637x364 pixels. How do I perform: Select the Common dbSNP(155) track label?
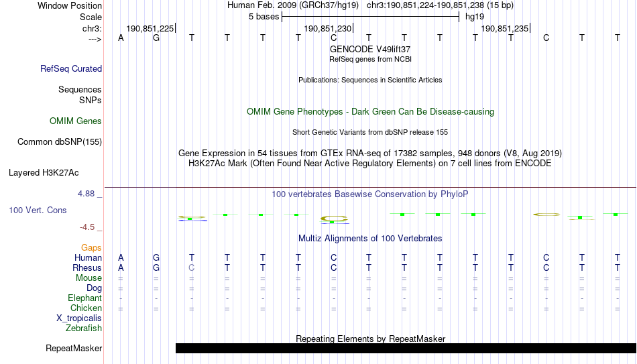pyautogui.click(x=60, y=142)
